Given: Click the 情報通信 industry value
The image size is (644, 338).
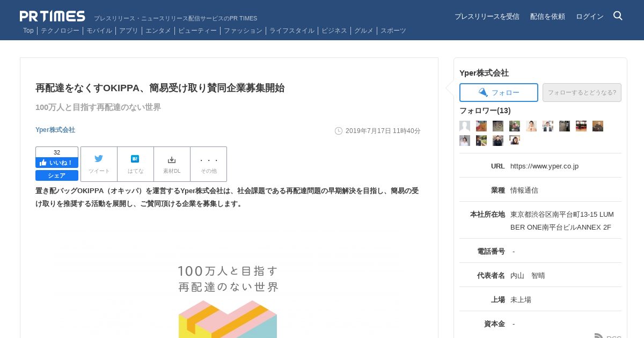Looking at the screenshot, I should pos(524,190).
